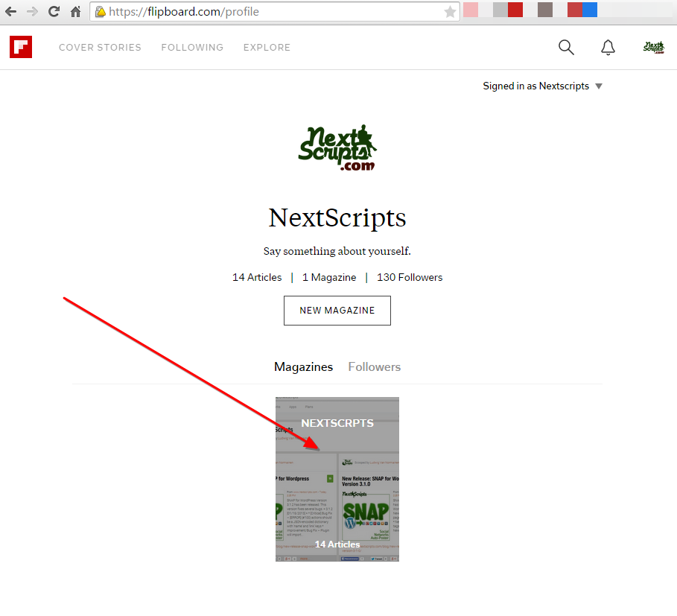
Task: Click the address bar URL field
Action: (x=275, y=12)
